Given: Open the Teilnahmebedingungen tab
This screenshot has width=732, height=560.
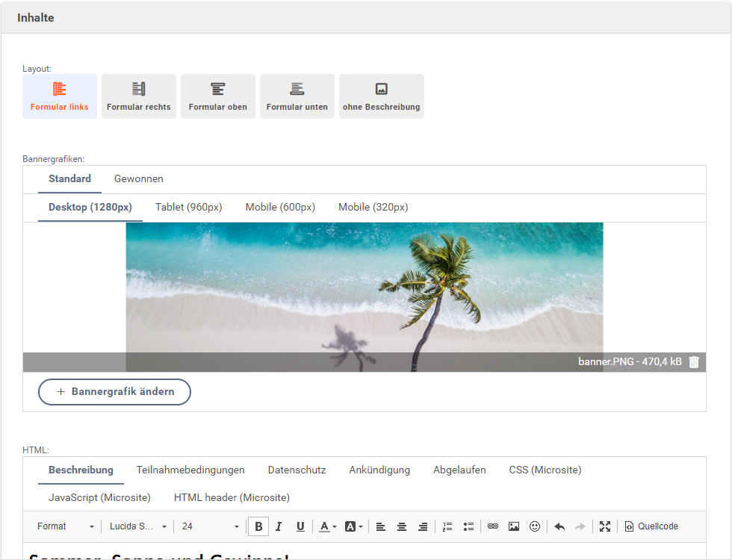Looking at the screenshot, I should [190, 470].
